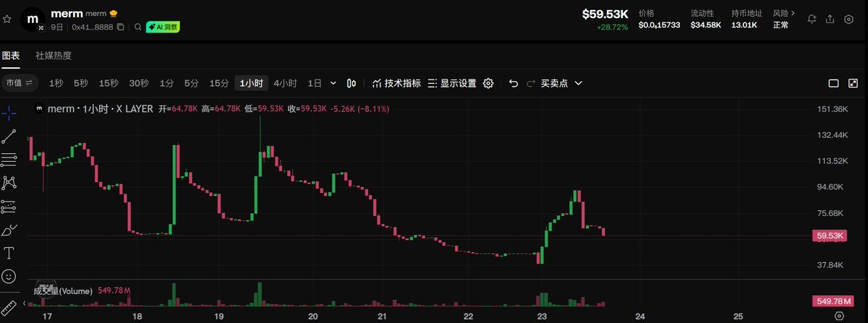Select the text annotation tool
The height and width of the screenshot is (323, 868).
pos(9,253)
